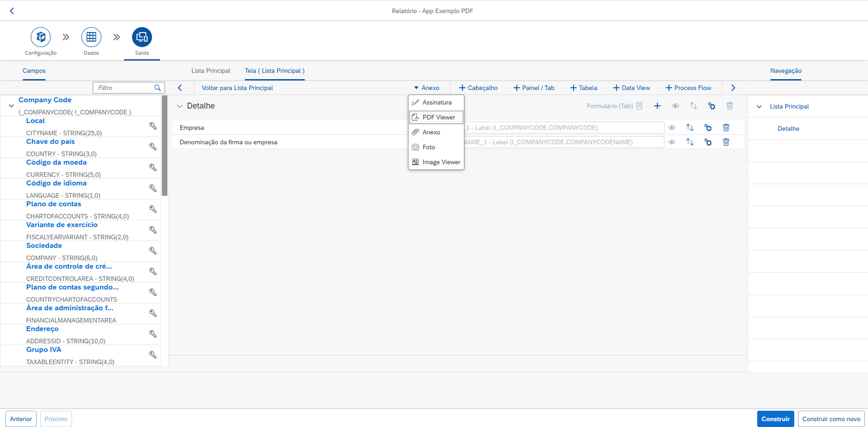The width and height of the screenshot is (868, 427).
Task: Collapse the Lista Principal navigation node
Action: tap(759, 106)
